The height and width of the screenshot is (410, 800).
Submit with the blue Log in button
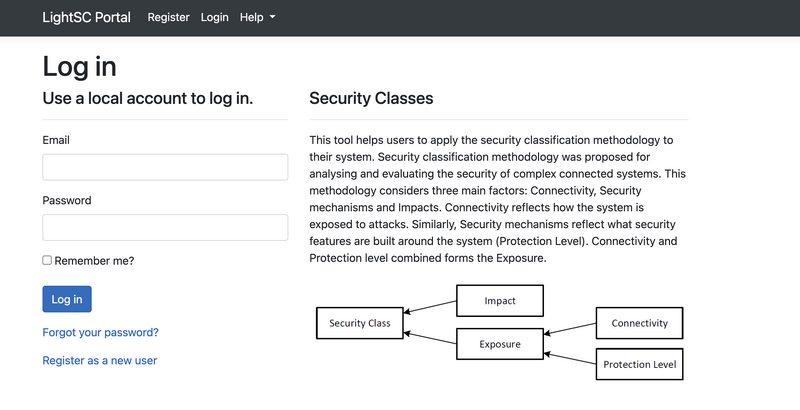[x=67, y=299]
